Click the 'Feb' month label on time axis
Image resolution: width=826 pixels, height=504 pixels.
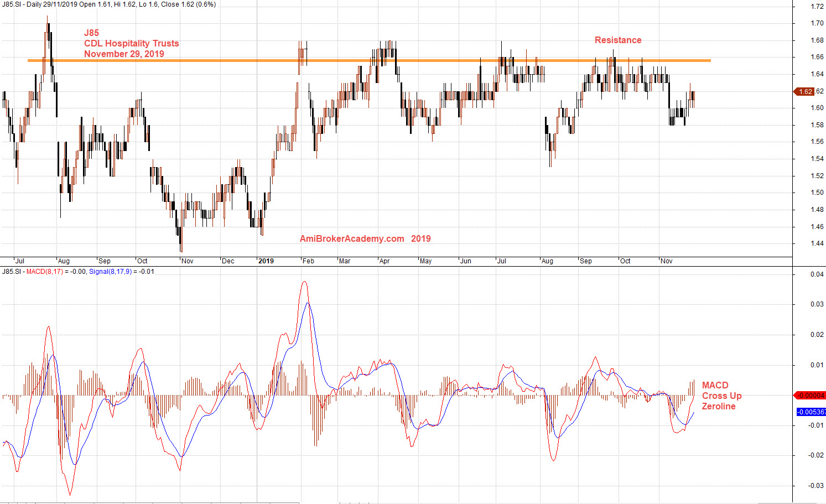tap(308, 261)
